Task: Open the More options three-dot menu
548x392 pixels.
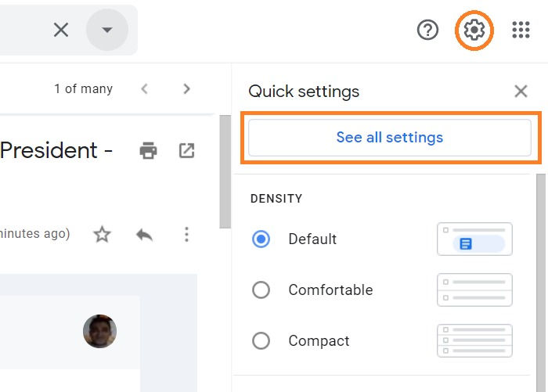Action: tap(186, 234)
